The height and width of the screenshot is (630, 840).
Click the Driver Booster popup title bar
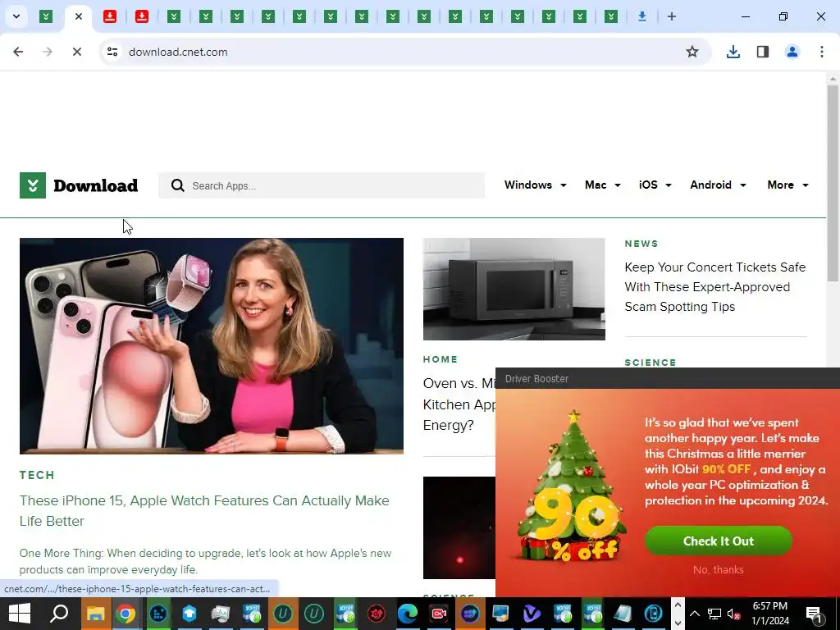[x=668, y=379]
